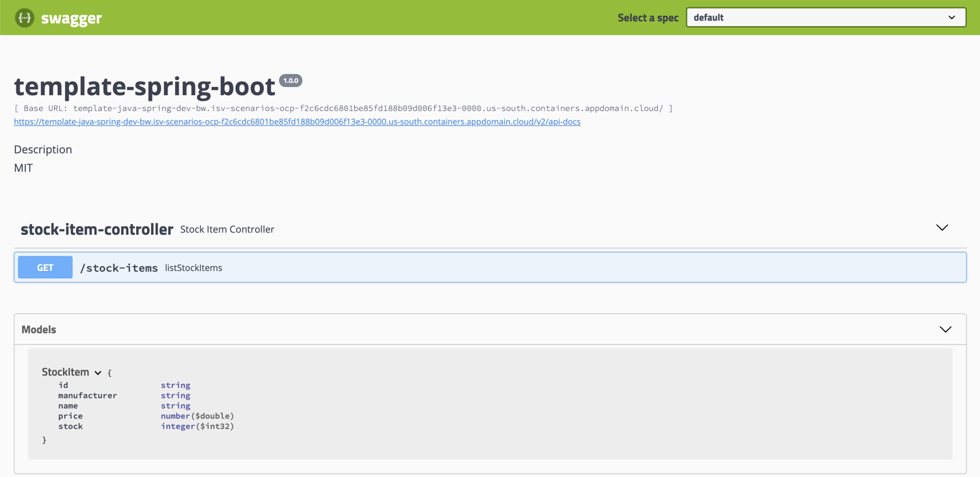Click the price property name
Screen dimensions: 980x477
pyautogui.click(x=70, y=416)
